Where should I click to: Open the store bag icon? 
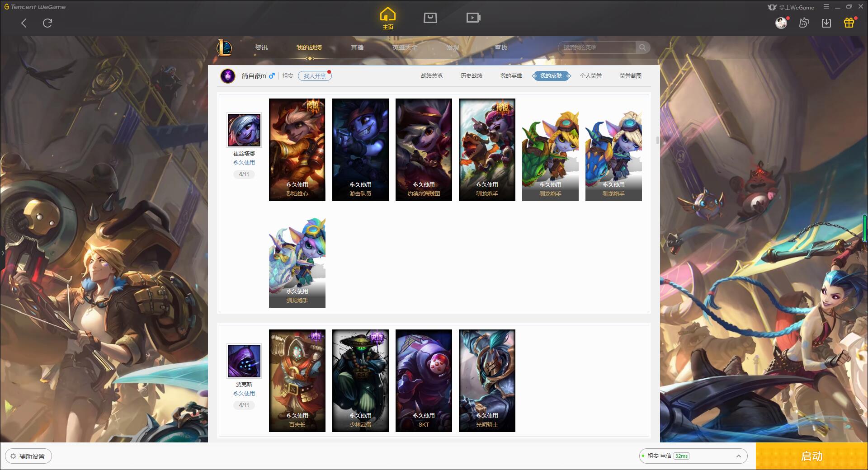pyautogui.click(x=430, y=18)
